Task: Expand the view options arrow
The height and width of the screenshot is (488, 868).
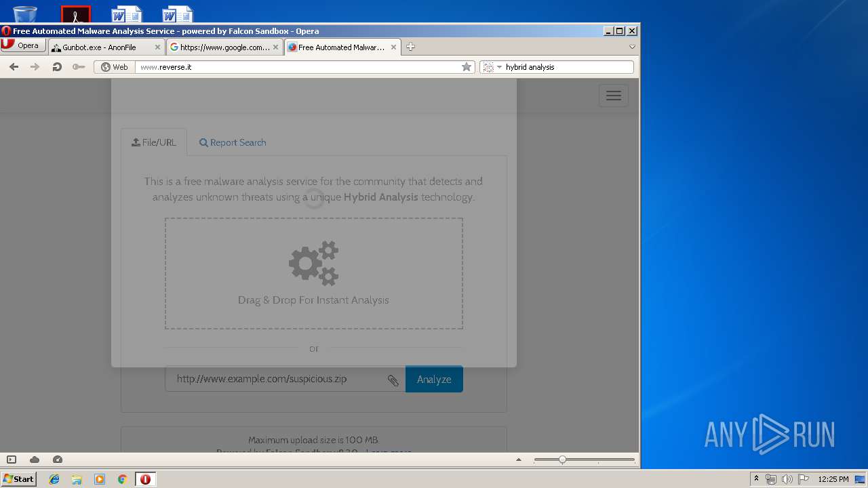Action: (519, 460)
